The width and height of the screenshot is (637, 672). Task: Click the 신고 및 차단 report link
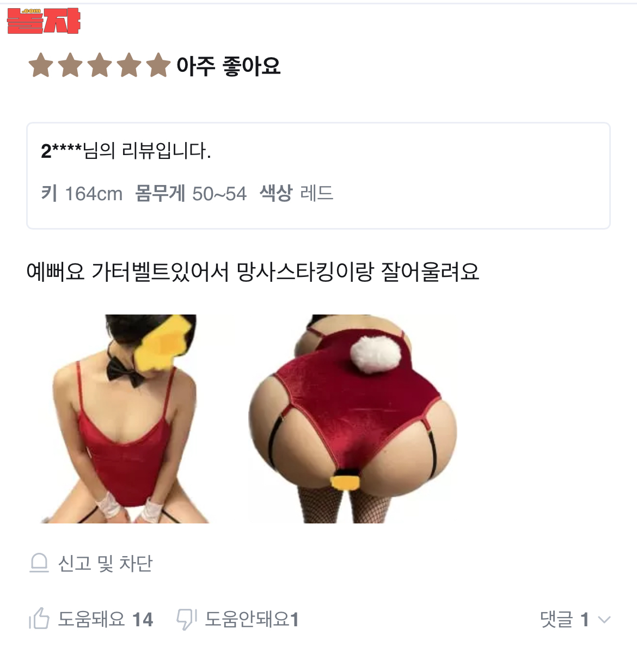coord(105,563)
